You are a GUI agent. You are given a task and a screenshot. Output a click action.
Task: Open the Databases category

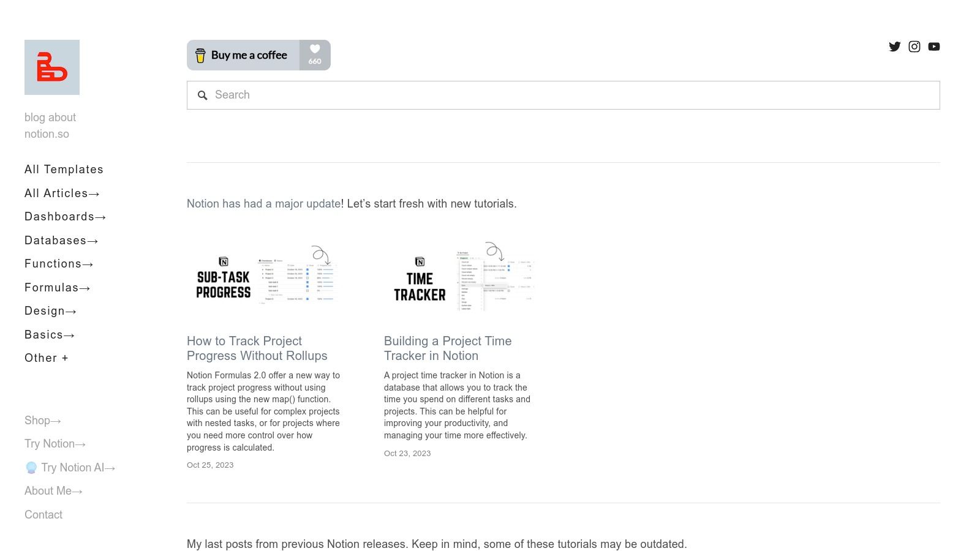(x=61, y=241)
